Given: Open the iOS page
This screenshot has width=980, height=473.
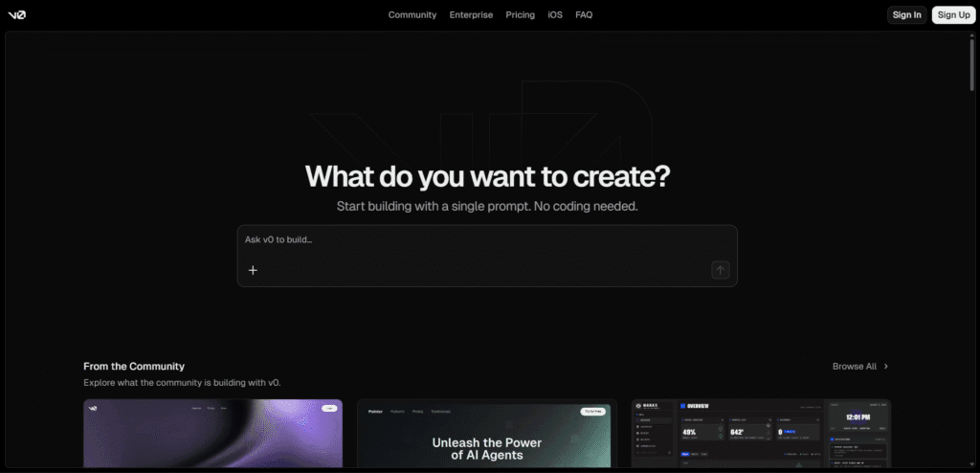Looking at the screenshot, I should (555, 15).
